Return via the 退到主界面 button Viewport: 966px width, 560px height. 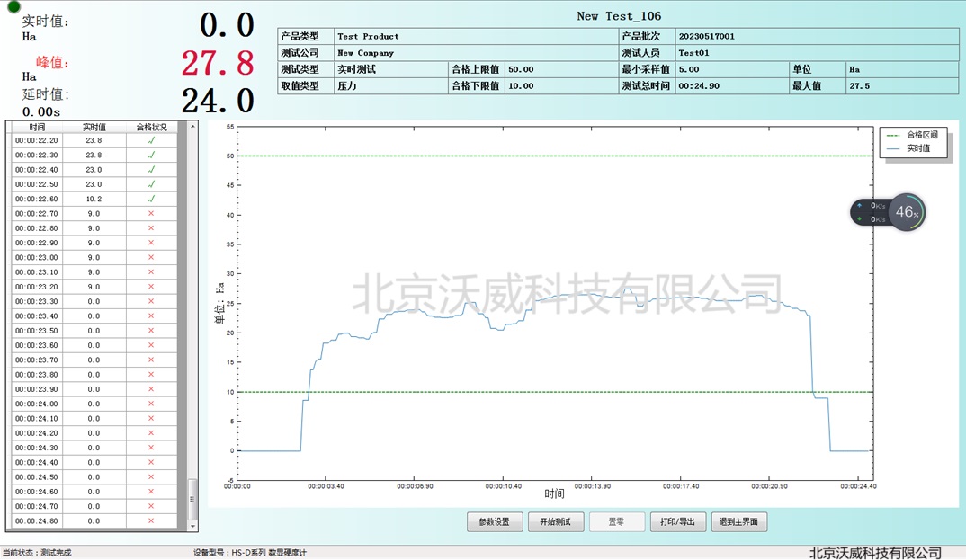739,521
